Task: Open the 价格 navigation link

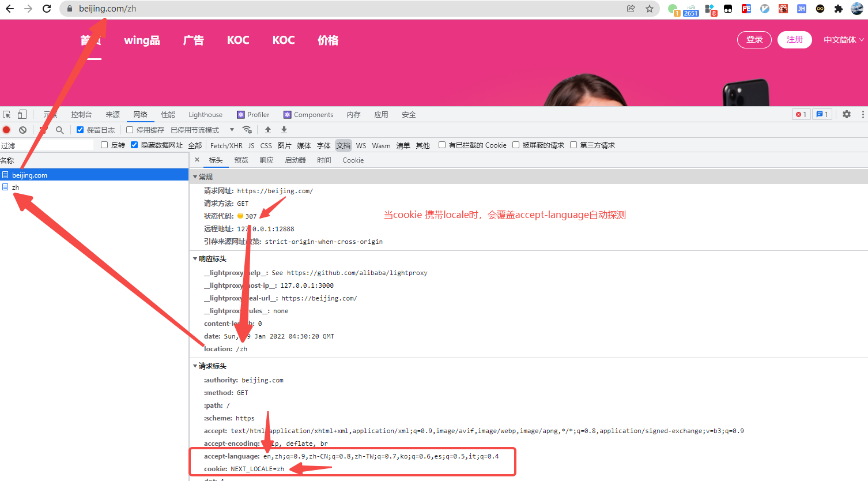Action: point(328,40)
